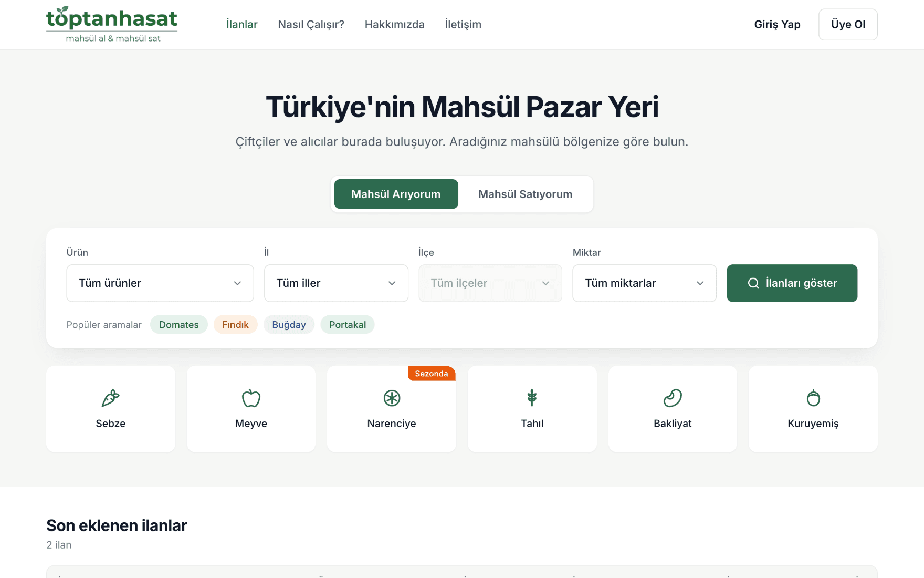This screenshot has width=924, height=578.
Task: Open the Hakkımızda menu item
Action: click(395, 24)
